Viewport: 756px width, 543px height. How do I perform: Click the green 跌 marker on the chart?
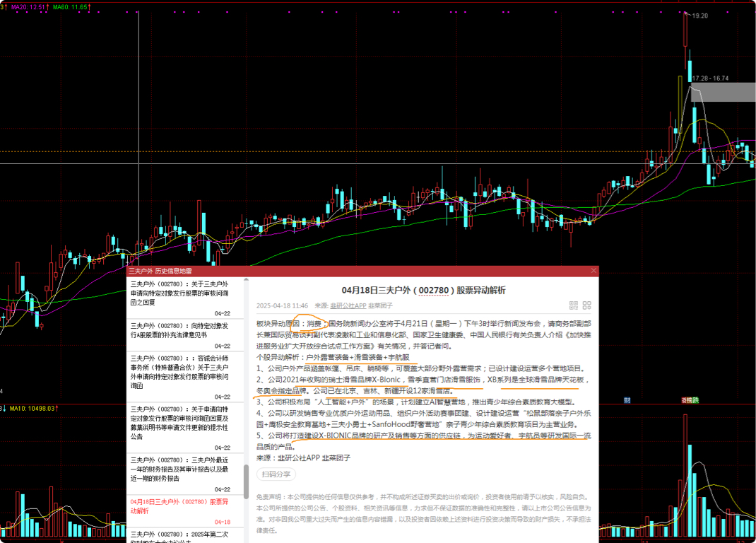(696, 400)
